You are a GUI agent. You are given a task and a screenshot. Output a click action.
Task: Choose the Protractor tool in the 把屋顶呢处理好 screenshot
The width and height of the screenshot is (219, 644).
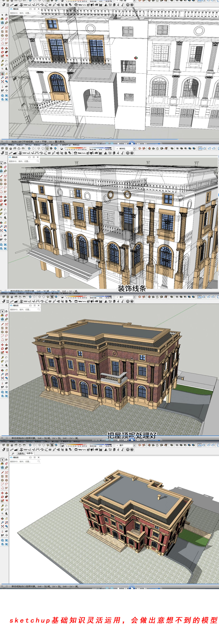pyautogui.click(x=2, y=362)
